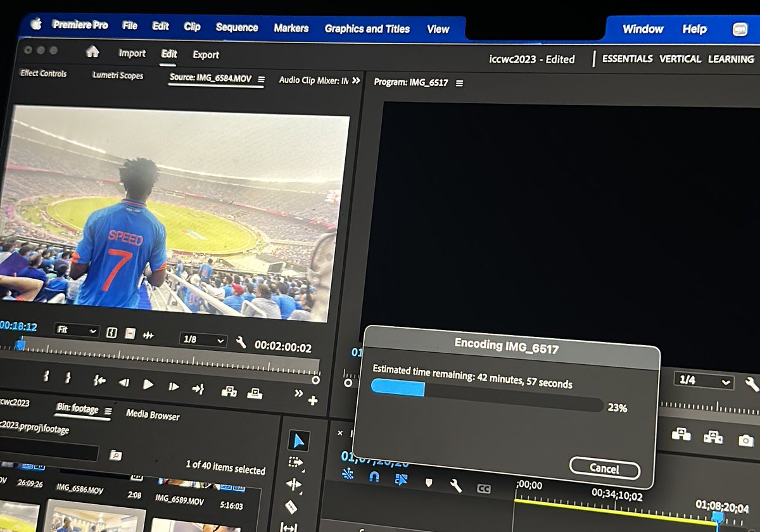The height and width of the screenshot is (532, 760).
Task: Click Go to Out point button
Action: (x=198, y=388)
